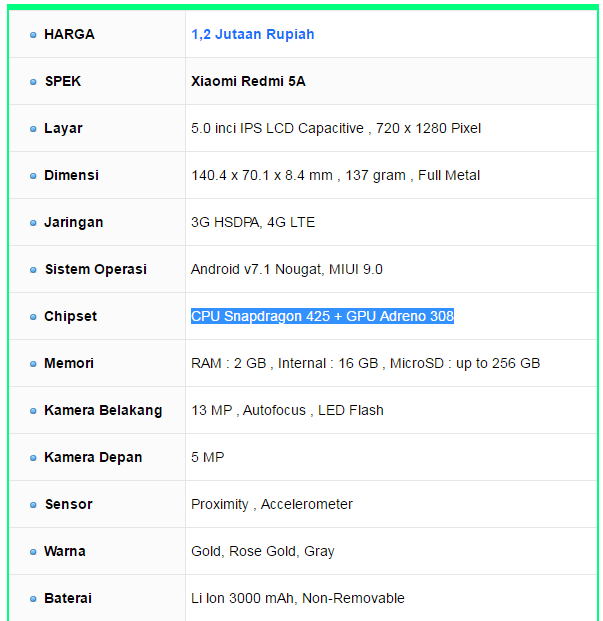603x621 pixels.
Task: Click the Sensor label
Action: point(68,504)
